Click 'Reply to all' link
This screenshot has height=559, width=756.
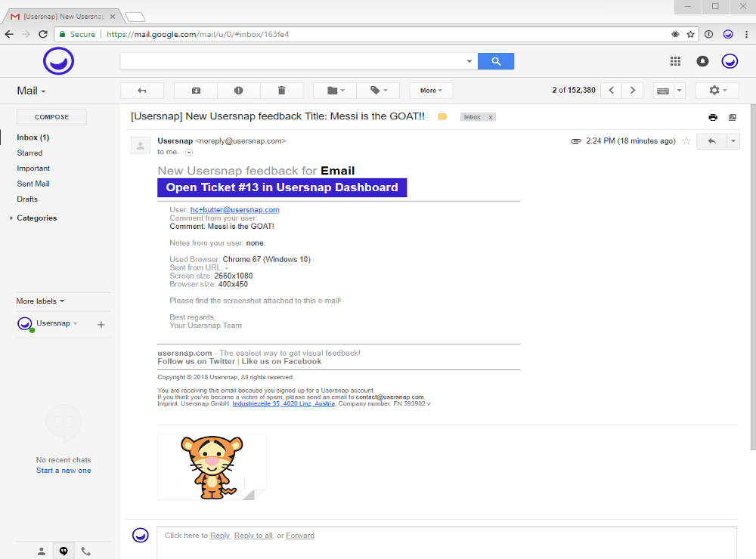click(253, 536)
